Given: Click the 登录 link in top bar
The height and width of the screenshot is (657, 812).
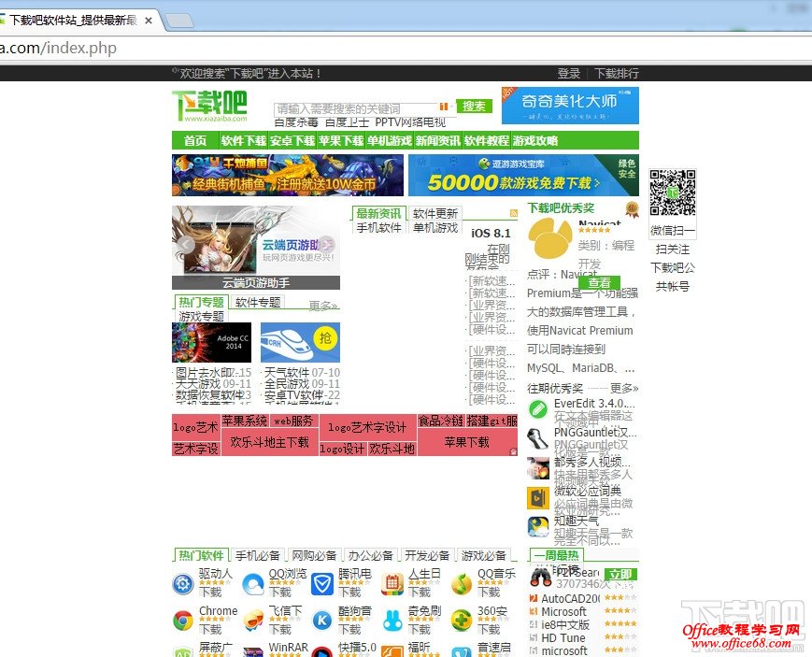Looking at the screenshot, I should tap(569, 74).
